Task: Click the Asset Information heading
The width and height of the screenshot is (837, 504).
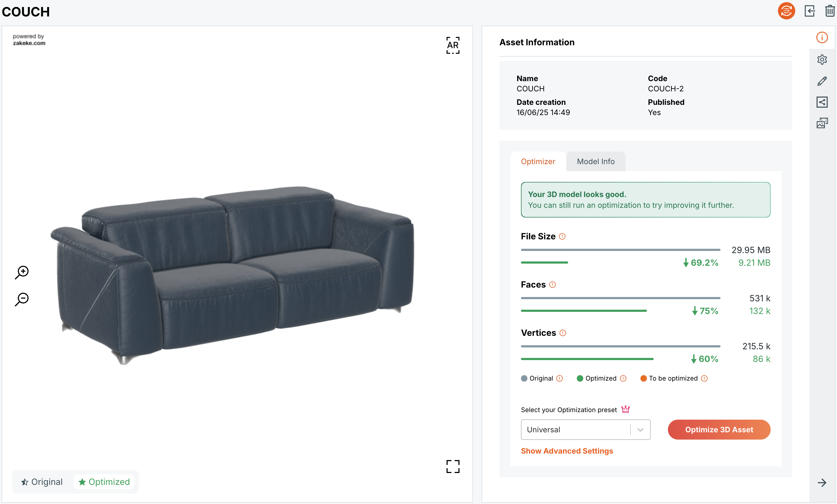Action: (x=537, y=42)
